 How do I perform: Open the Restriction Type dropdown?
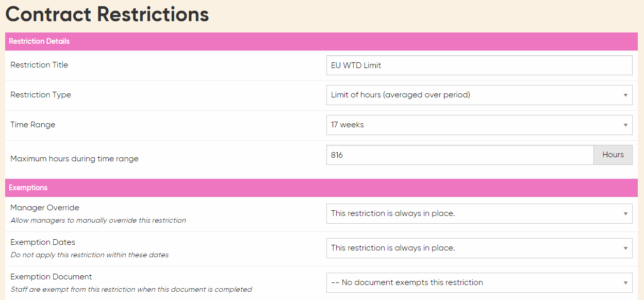click(479, 95)
